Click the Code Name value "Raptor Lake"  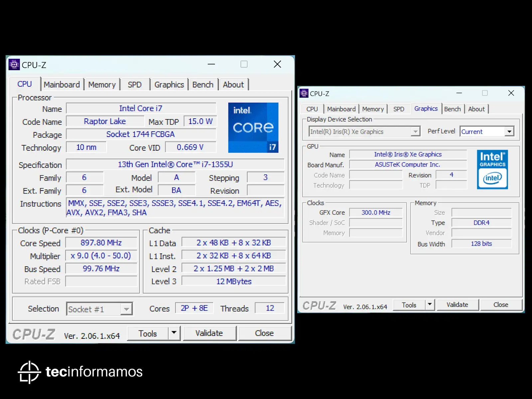(105, 121)
